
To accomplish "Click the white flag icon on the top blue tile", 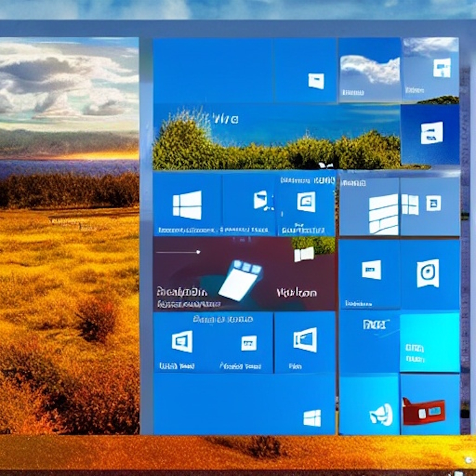I will pos(316,81).
